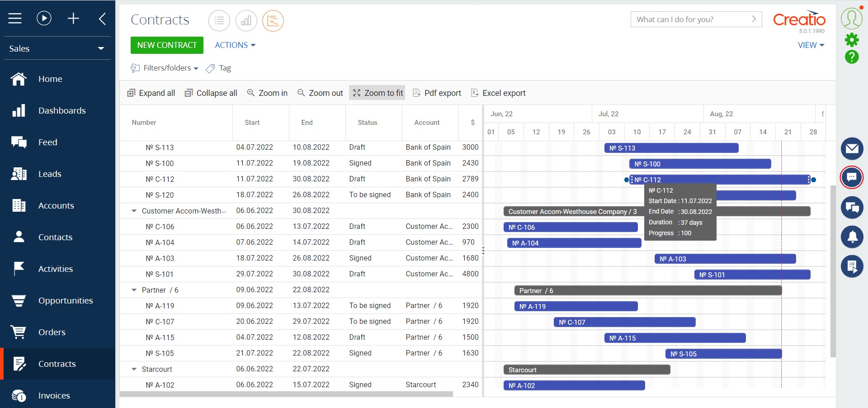The width and height of the screenshot is (868, 408).
Task: Switch to the list view of Contracts
Action: click(219, 20)
